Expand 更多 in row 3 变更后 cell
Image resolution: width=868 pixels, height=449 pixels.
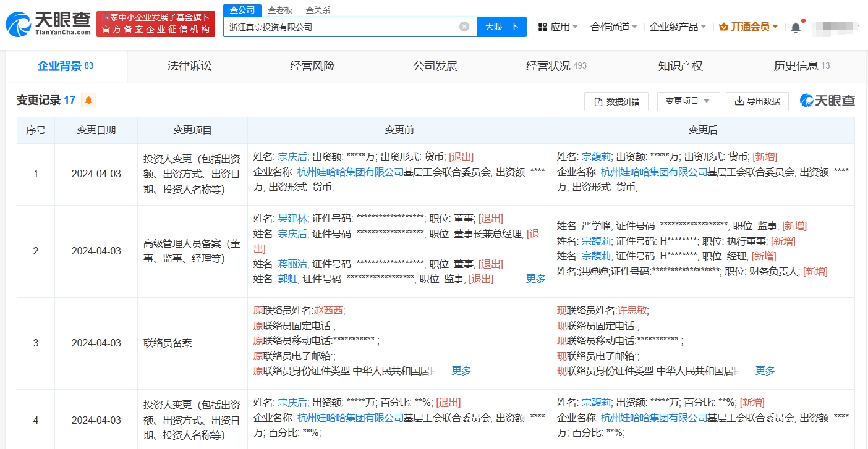pos(765,371)
